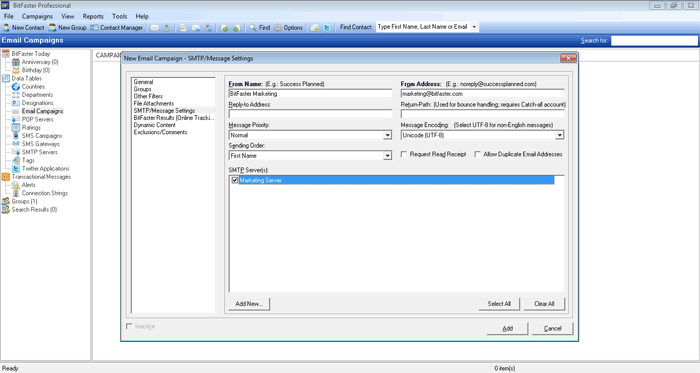Screen dimensions: 700x373
Task: Select File Attachments in the dialog list
Action: (154, 104)
